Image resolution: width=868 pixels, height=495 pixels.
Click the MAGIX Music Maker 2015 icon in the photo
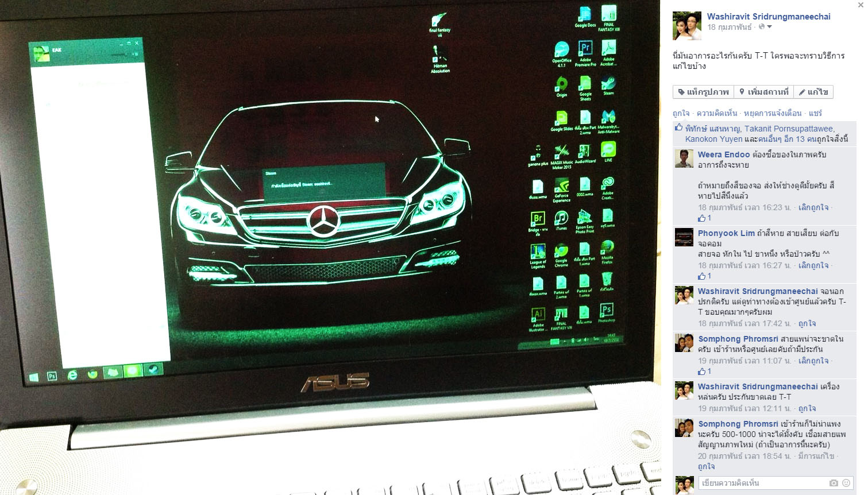point(561,157)
